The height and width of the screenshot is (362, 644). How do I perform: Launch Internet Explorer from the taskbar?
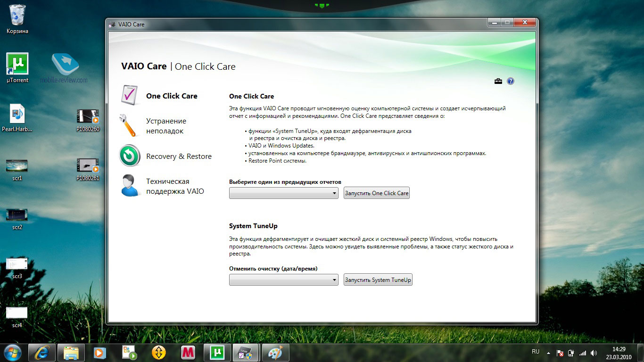42,353
